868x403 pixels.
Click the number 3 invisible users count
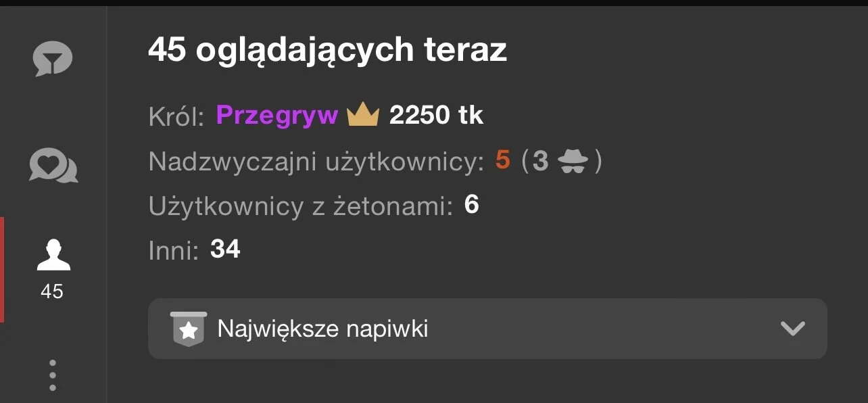(x=539, y=162)
